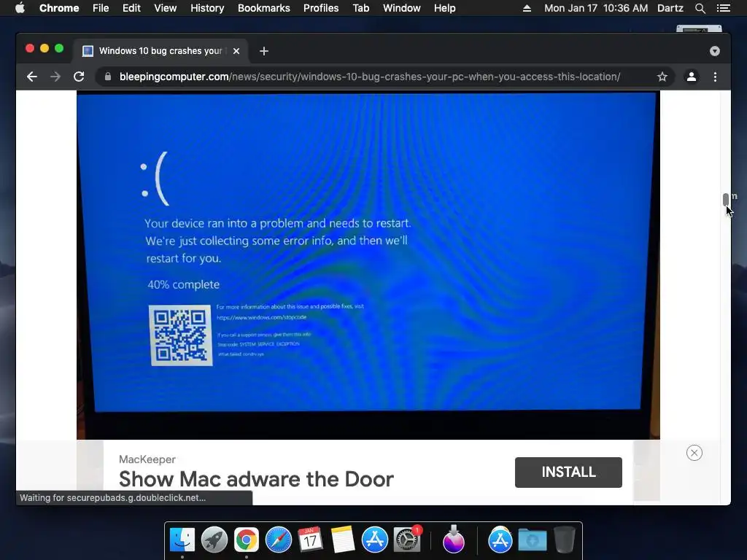Open the Window menu
This screenshot has width=747, height=560.
(402, 8)
